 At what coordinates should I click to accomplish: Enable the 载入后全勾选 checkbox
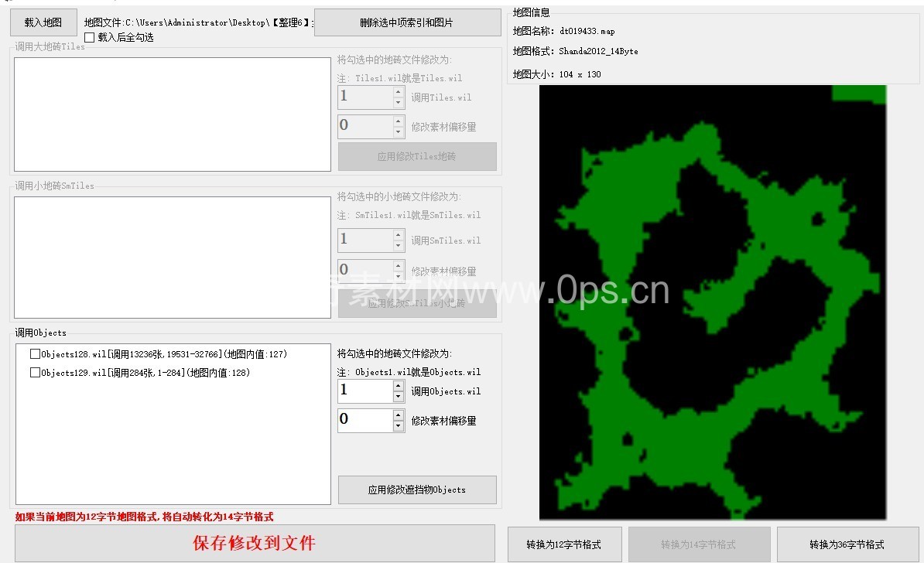tap(90, 37)
